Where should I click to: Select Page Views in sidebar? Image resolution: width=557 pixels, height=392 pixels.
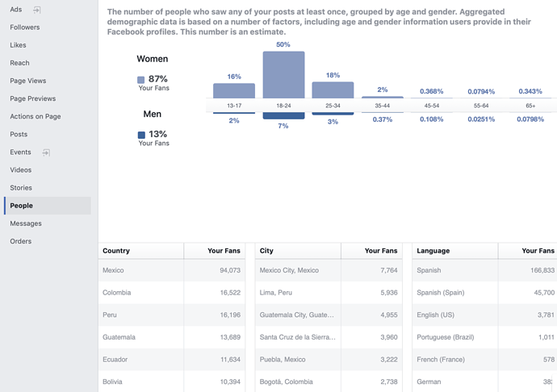(28, 81)
